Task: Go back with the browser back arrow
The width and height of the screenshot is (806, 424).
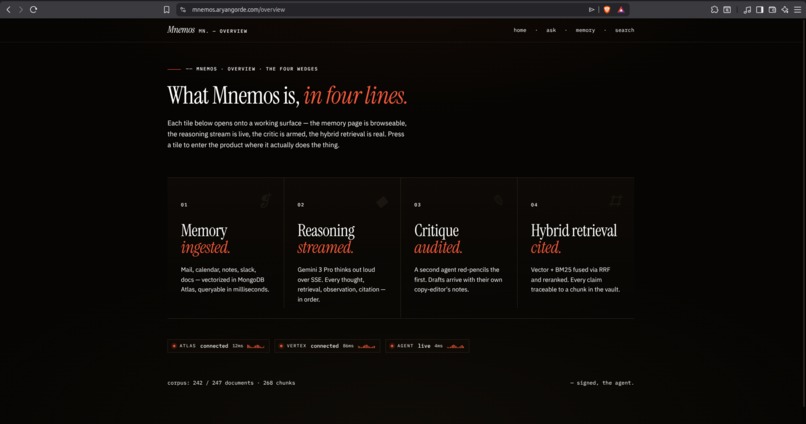Action: point(8,9)
